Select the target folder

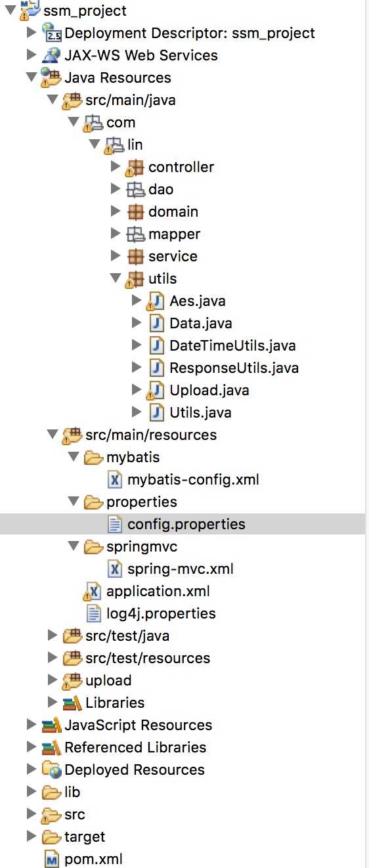(x=85, y=836)
